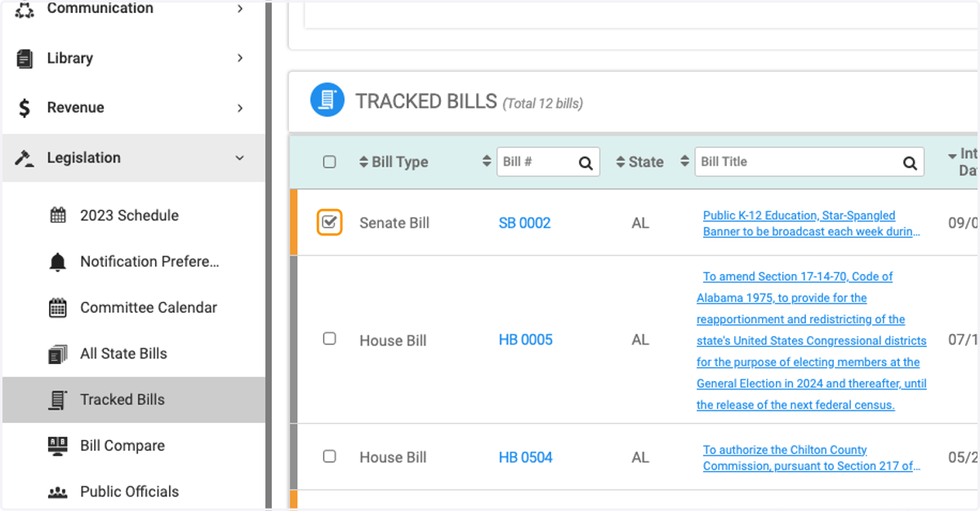Open Committee Calendar menu item
Screen dimensions: 980x511
[134, 308]
